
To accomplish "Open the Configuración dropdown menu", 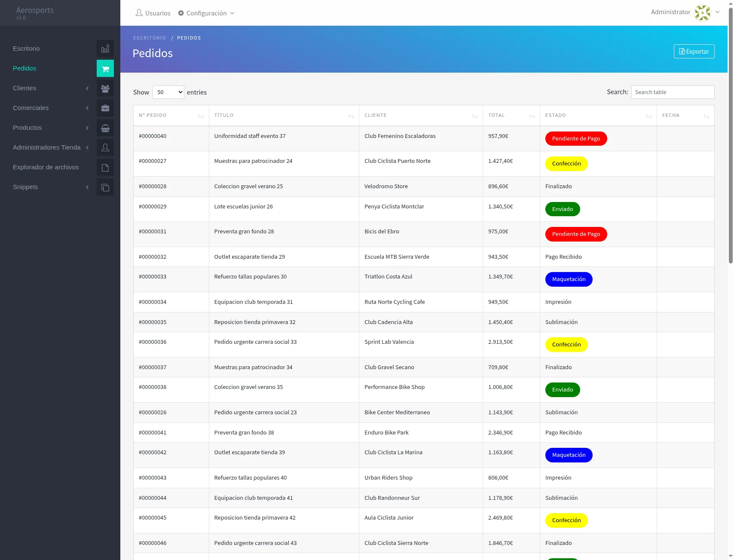I will [x=206, y=13].
